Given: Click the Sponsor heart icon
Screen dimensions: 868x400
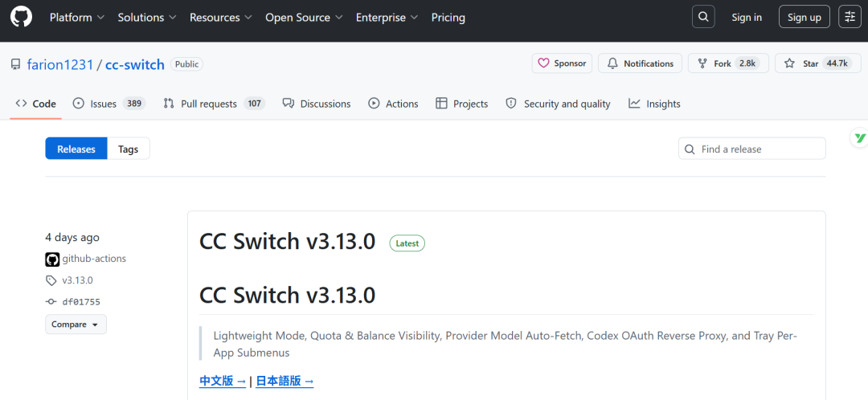Looking at the screenshot, I should point(543,63).
